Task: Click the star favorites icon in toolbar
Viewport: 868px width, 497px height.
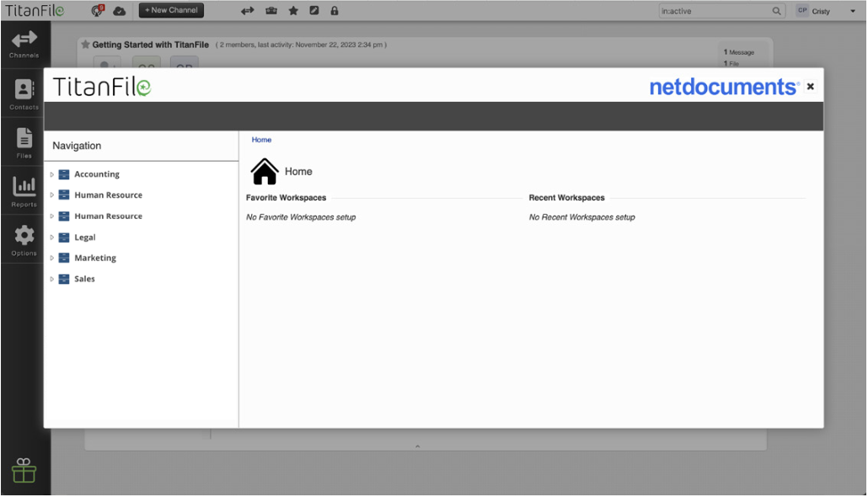Action: tap(293, 10)
